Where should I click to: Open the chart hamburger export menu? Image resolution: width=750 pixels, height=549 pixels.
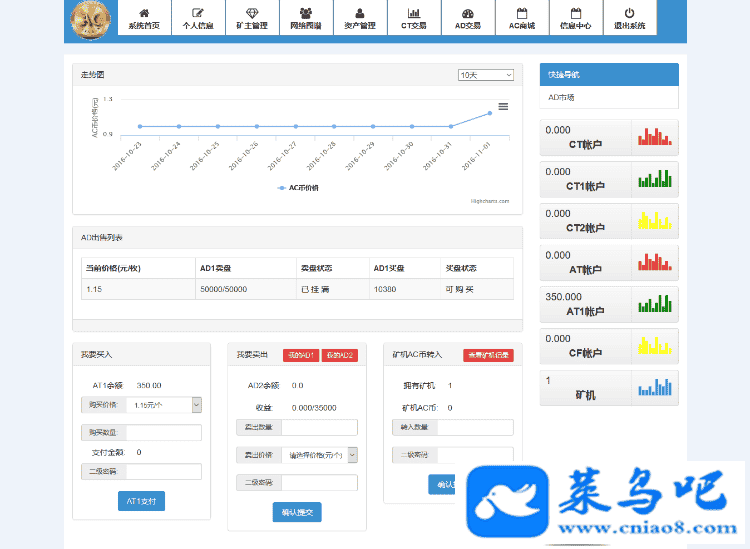click(503, 106)
